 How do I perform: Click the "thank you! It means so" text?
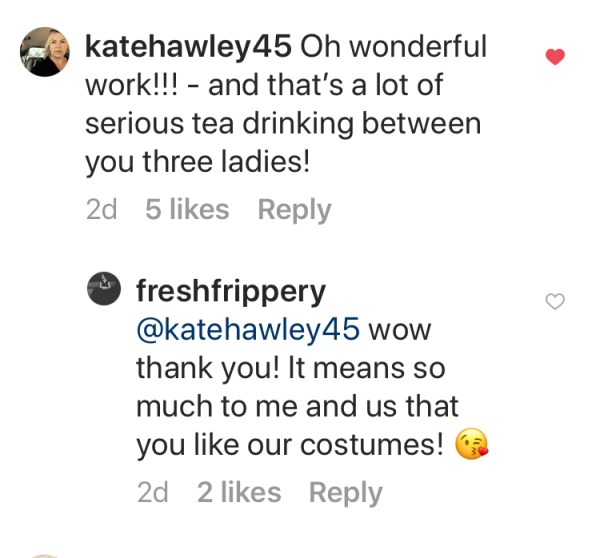pos(290,368)
